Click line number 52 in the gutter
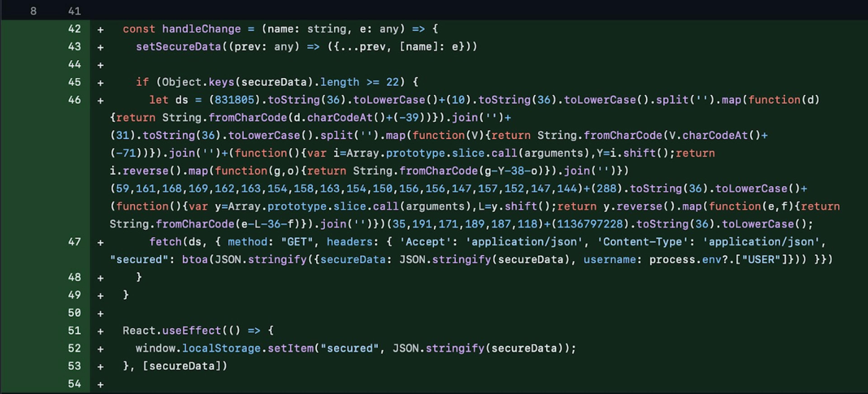The image size is (868, 394). (x=74, y=348)
